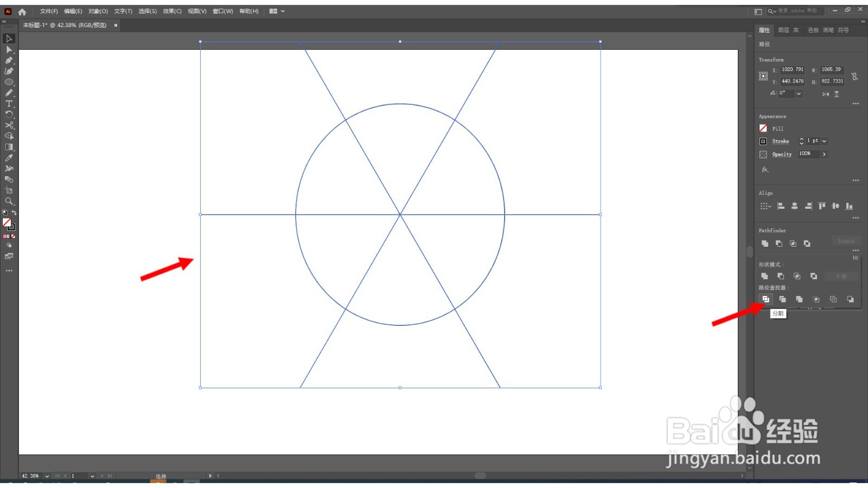Open the Edit Toolbar three dots

click(9, 270)
